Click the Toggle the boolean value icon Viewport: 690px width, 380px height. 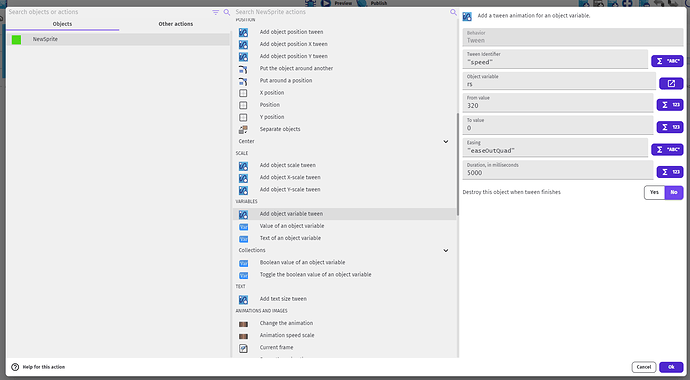point(243,275)
